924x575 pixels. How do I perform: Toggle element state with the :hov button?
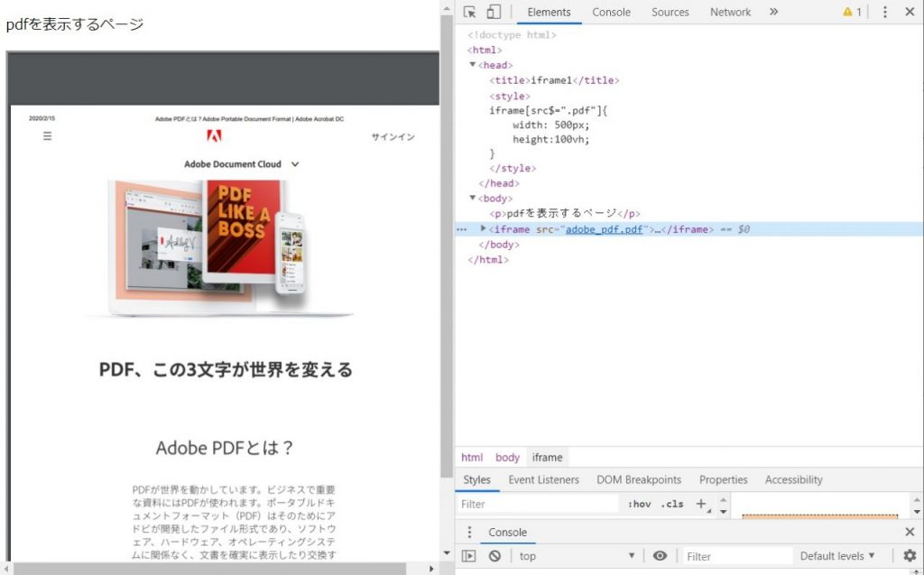[639, 504]
